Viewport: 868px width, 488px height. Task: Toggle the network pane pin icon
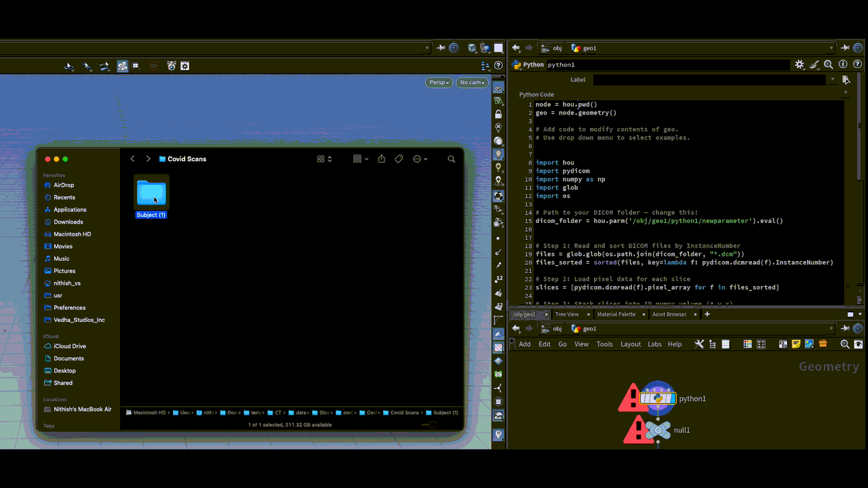coord(845,328)
